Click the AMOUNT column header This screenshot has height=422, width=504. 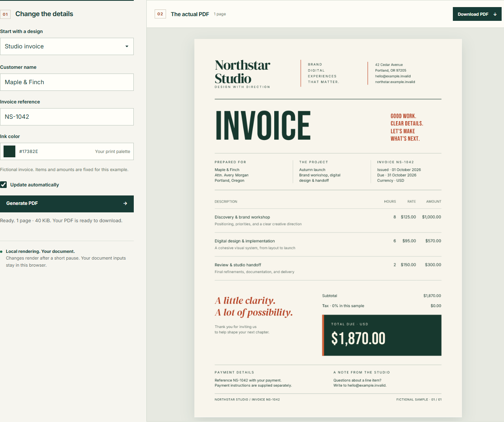tap(434, 201)
